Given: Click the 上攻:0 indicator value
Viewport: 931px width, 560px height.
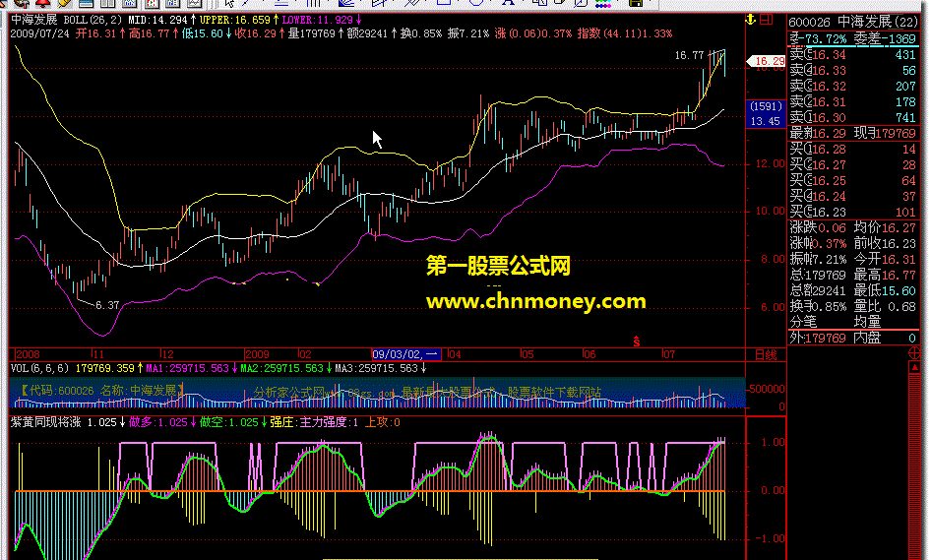Looking at the screenshot, I should 383,422.
